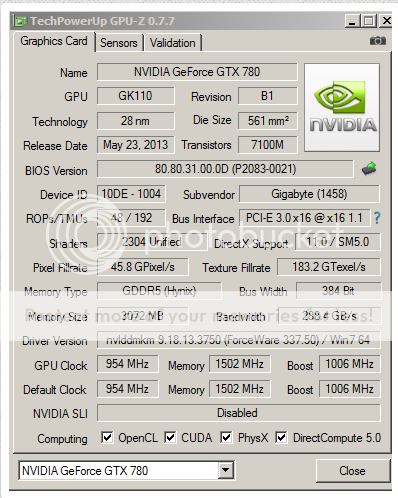Screen dimensions: 398x498
Task: Click Subvendor value Gigabyte (1458)
Action: pos(309,194)
